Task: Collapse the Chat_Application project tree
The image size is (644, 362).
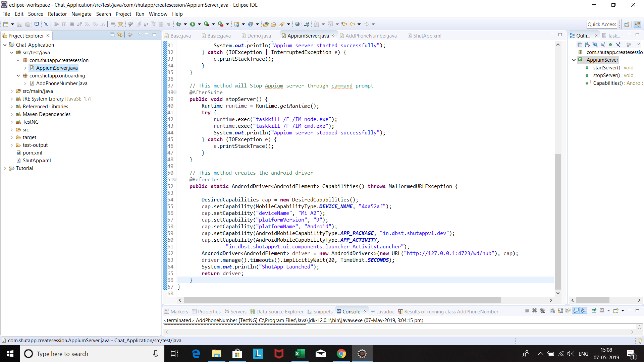Action: tap(4, 45)
